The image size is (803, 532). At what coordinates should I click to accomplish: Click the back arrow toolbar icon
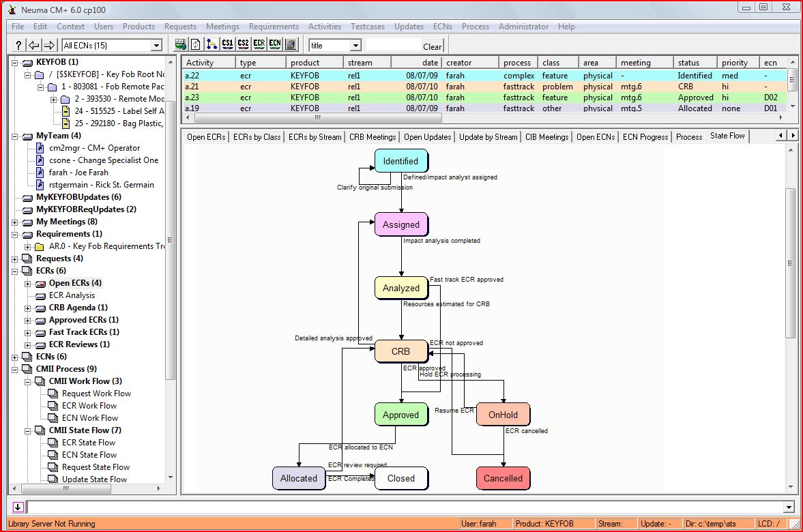(34, 45)
